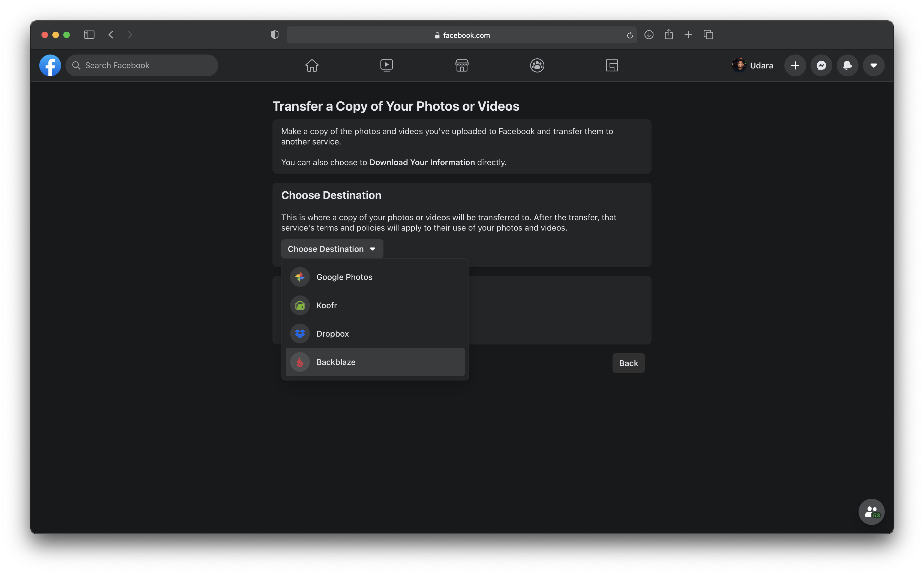Viewport: 924px width, 574px height.
Task: Open the Watch video tab icon
Action: click(x=387, y=65)
